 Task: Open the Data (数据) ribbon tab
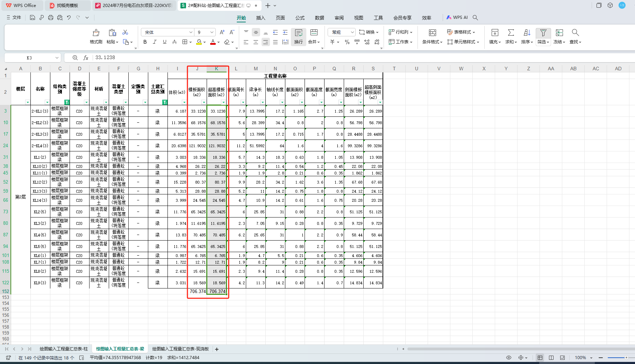tap(320, 18)
